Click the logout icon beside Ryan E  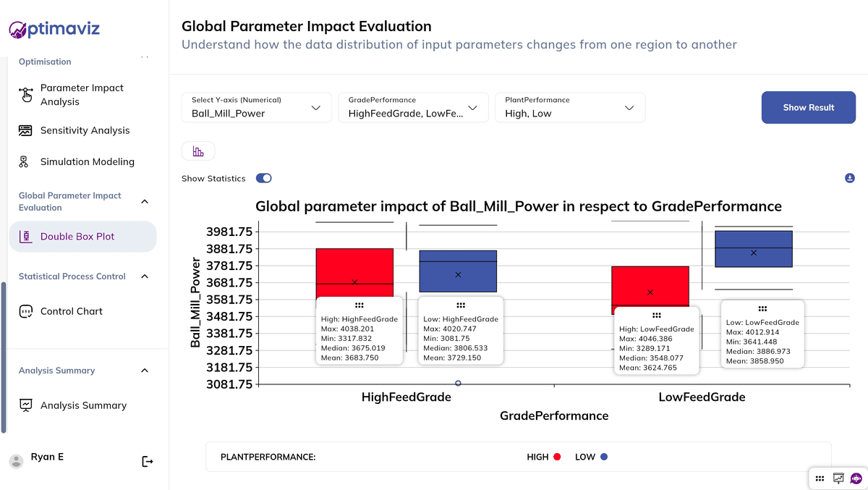tap(148, 461)
